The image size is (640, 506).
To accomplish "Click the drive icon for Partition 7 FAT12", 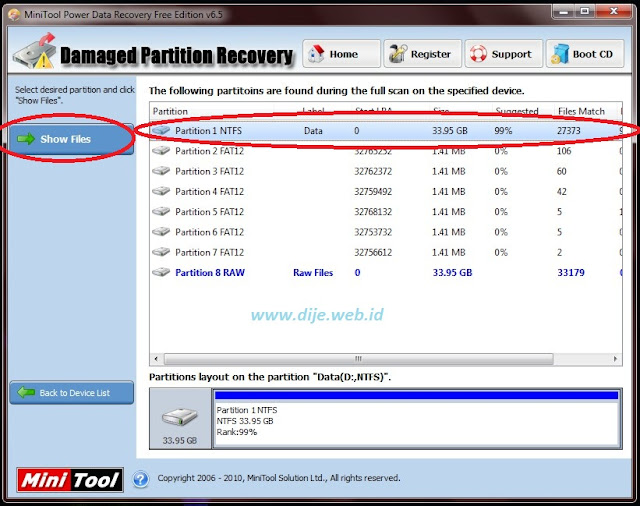I will [161, 252].
